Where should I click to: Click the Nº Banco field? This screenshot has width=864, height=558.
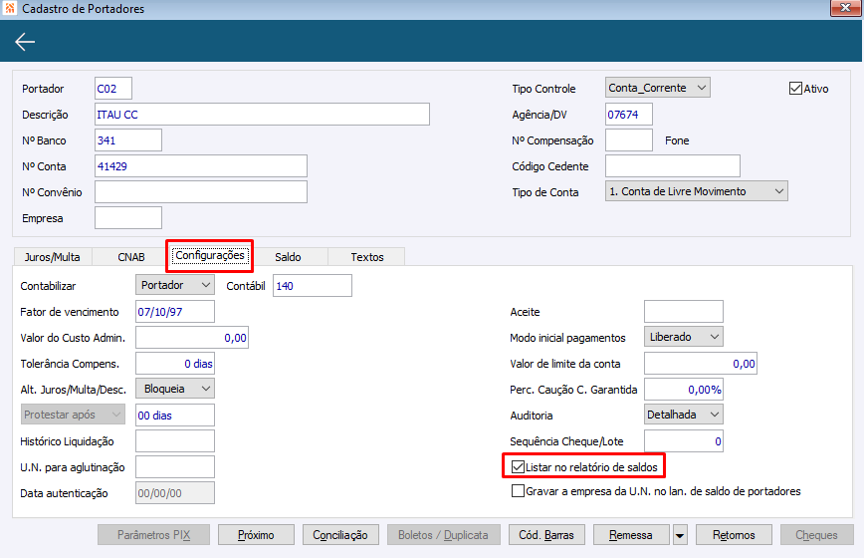[x=128, y=140]
